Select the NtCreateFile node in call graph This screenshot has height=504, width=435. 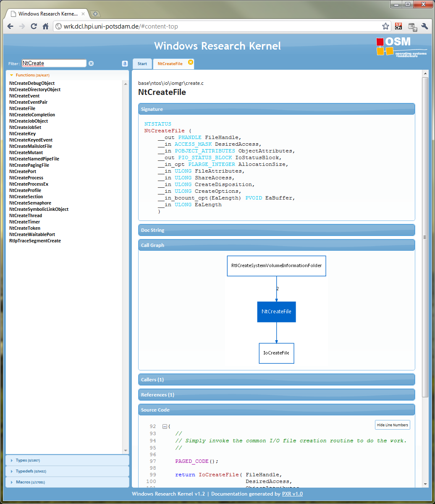[276, 312]
